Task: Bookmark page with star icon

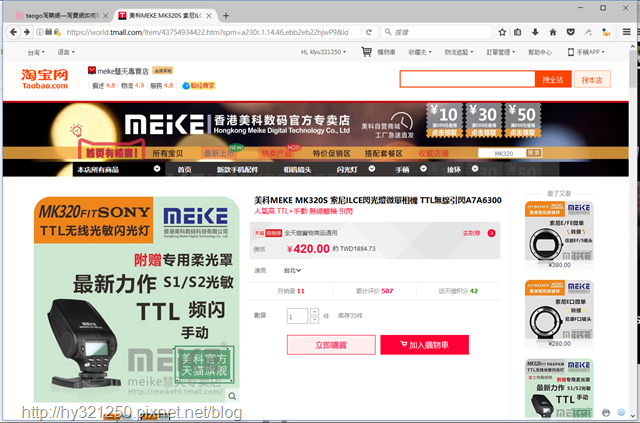Action: pyautogui.click(x=502, y=32)
